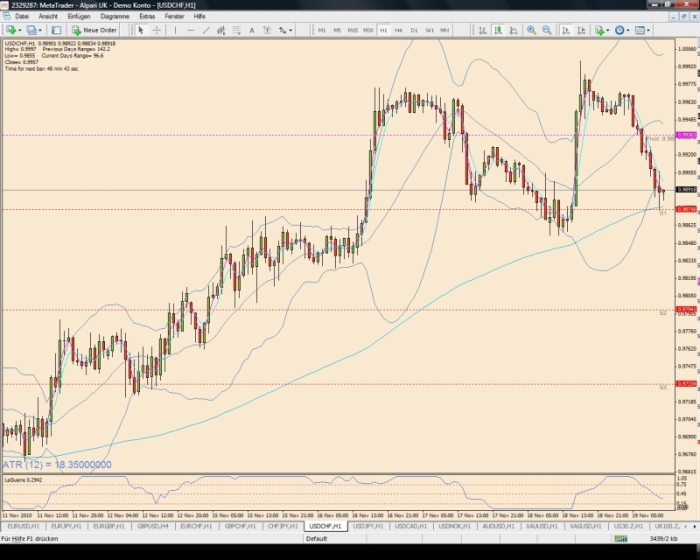
Task: Zoom out of the chart
Action: tap(546, 30)
